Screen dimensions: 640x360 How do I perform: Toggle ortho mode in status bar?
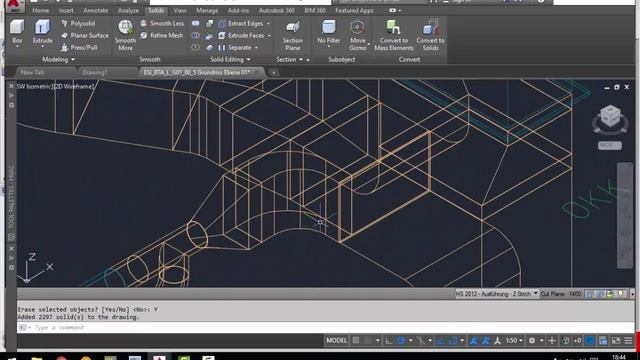click(x=388, y=340)
